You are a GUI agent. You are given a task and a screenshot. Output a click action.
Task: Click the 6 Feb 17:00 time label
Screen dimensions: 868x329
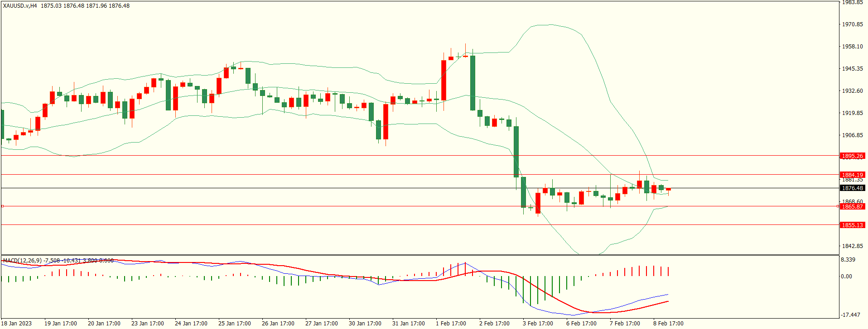coord(581,324)
